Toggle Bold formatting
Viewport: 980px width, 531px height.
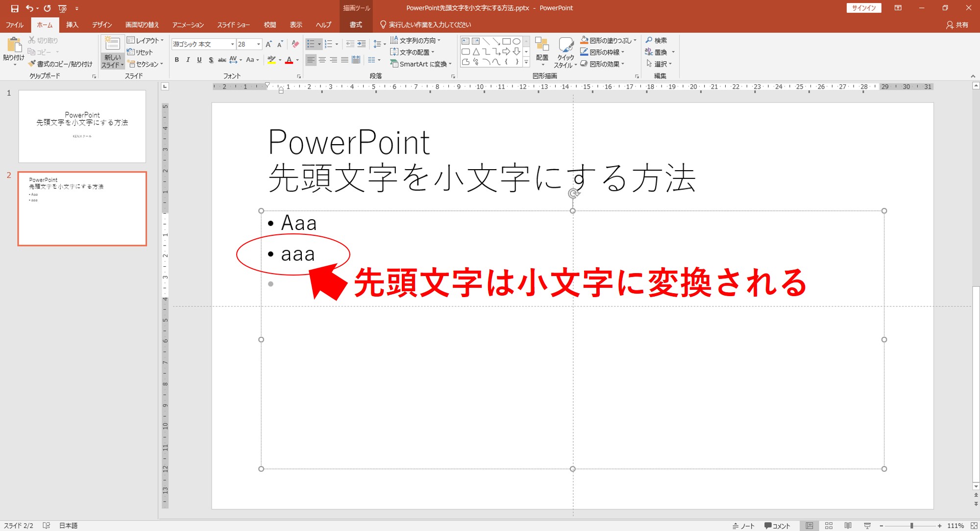point(177,60)
